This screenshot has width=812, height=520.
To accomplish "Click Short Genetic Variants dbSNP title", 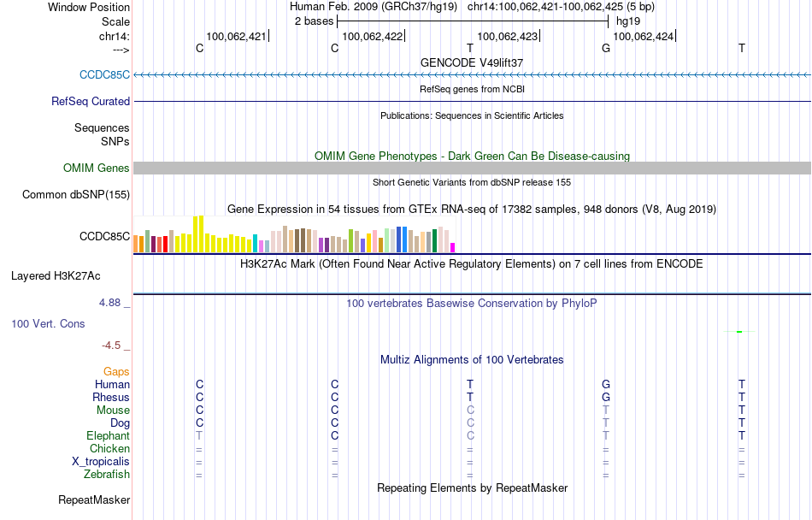I will pos(472,182).
